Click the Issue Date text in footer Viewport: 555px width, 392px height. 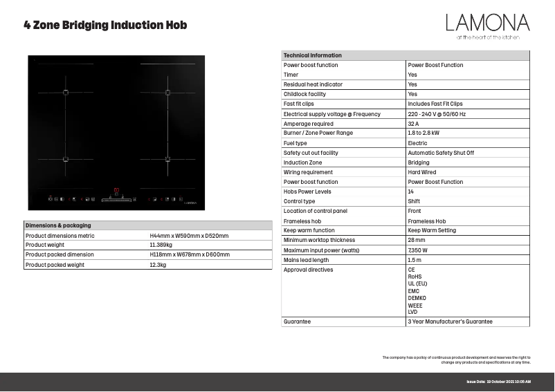coord(498,382)
